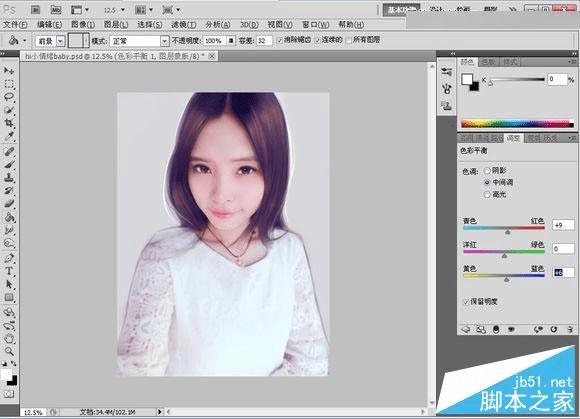This screenshot has height=419, width=580.
Task: Select the Lasso tool
Action: (9, 97)
